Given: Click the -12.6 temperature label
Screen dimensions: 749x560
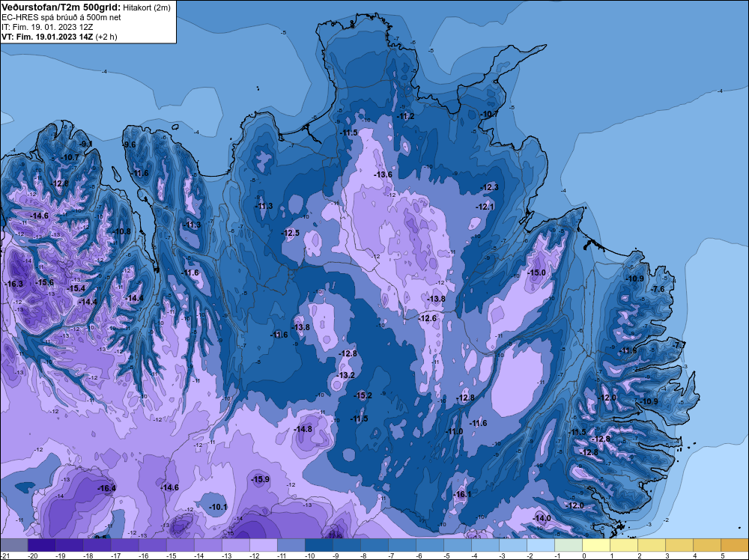Looking at the screenshot, I should click(x=428, y=318).
